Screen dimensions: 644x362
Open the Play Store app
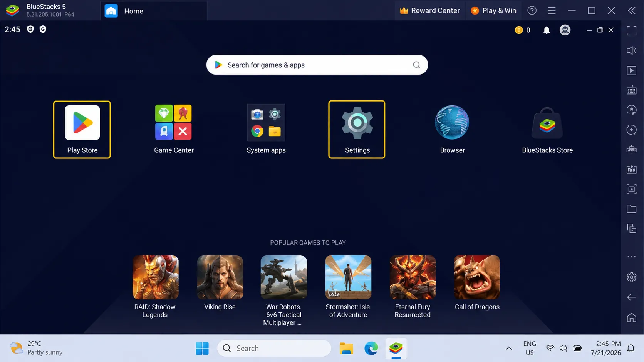coord(82,129)
